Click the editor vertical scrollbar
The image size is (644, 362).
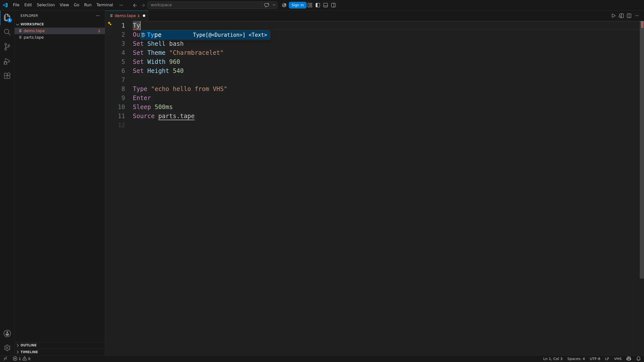[x=642, y=150]
